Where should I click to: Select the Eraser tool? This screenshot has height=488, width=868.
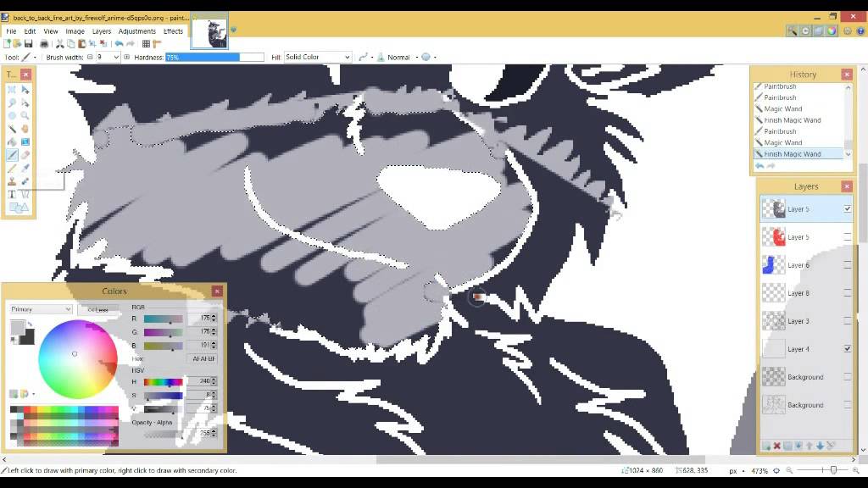point(25,156)
